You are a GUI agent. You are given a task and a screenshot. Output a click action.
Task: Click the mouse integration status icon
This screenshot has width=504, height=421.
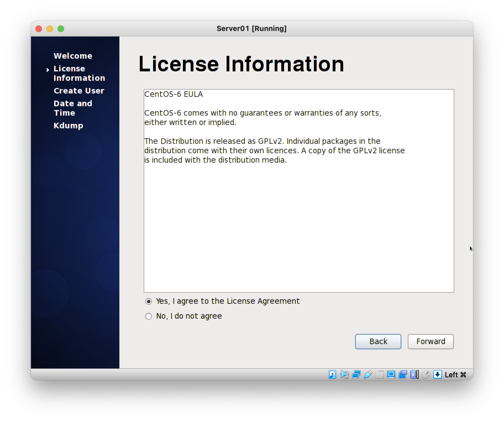point(426,375)
